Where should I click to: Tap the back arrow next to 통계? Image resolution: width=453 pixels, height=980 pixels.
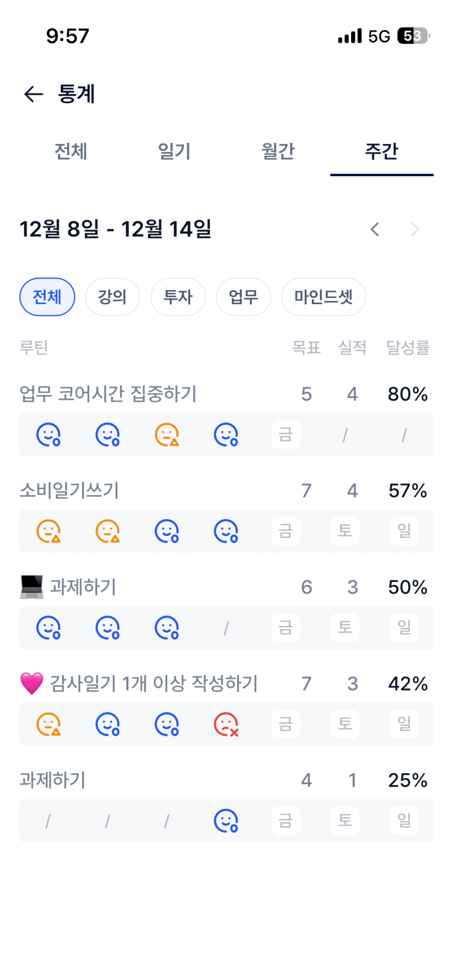click(33, 94)
